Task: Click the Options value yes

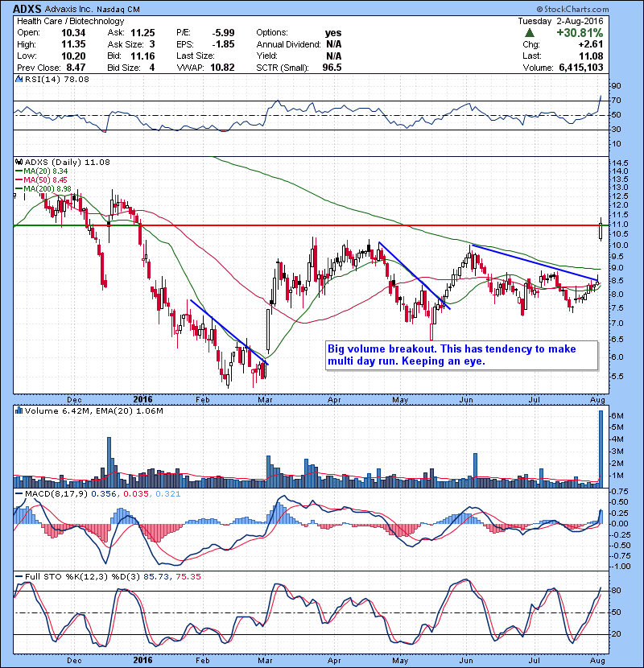Action: tap(333, 33)
